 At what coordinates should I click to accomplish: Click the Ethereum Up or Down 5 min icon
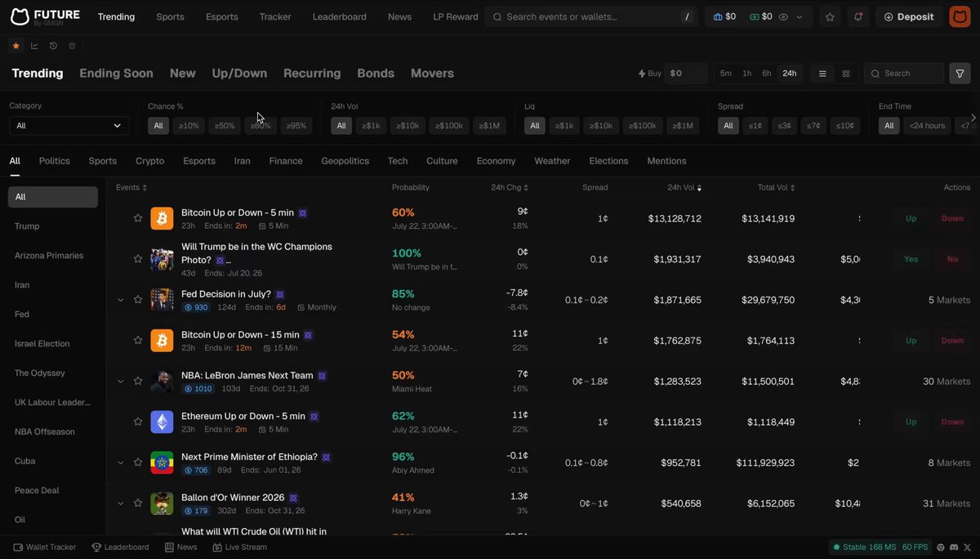(x=162, y=422)
